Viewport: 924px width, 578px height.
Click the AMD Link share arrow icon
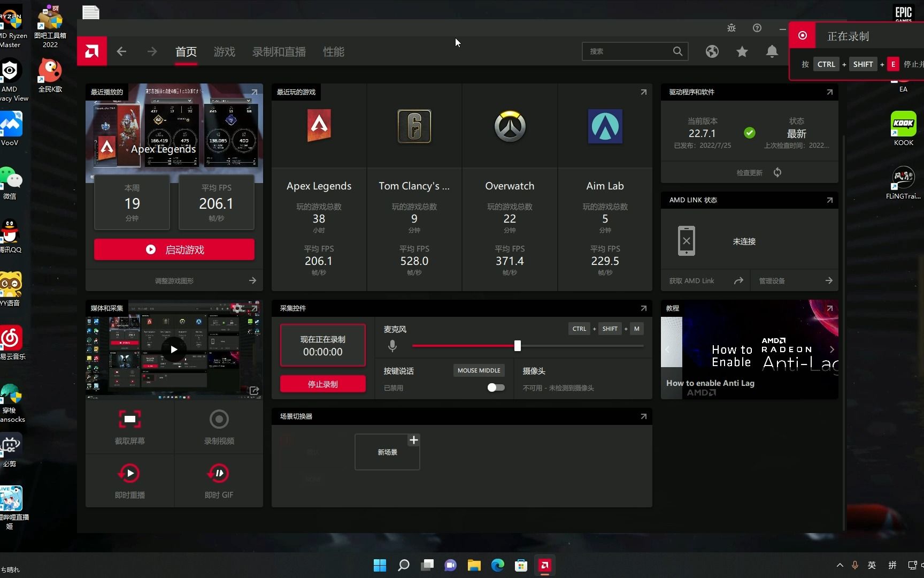[x=738, y=280]
